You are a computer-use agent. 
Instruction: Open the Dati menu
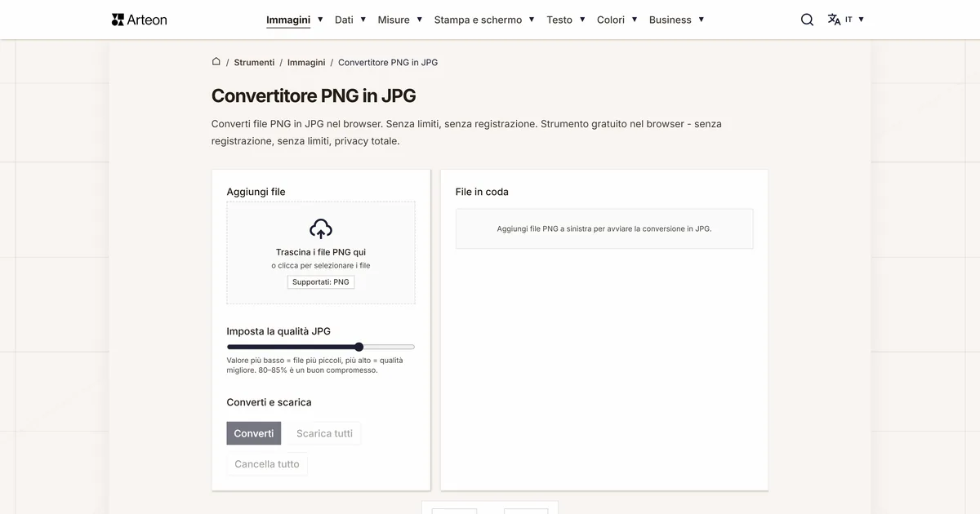click(344, 20)
